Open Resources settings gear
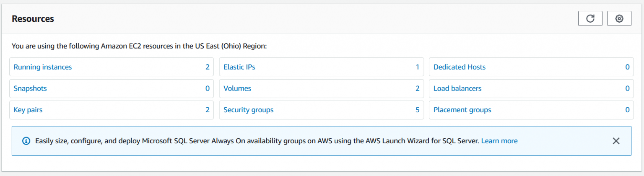 point(619,18)
